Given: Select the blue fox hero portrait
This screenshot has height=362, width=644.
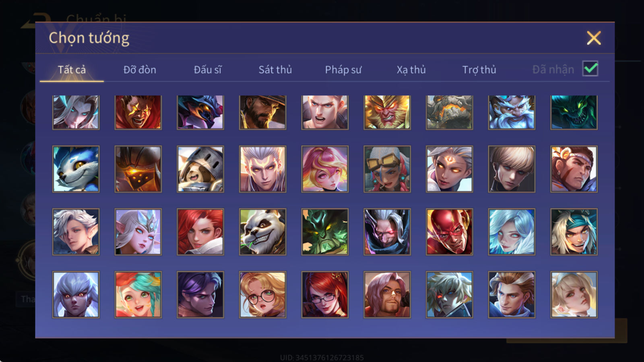Looking at the screenshot, I should (76, 169).
